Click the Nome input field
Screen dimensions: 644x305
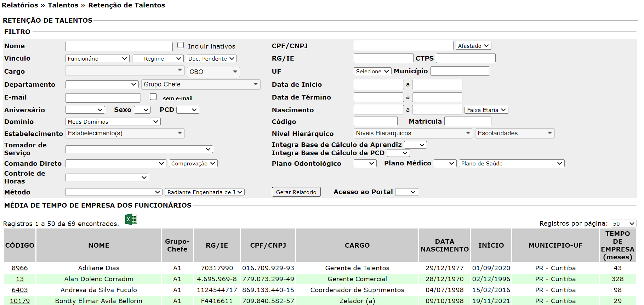click(119, 46)
